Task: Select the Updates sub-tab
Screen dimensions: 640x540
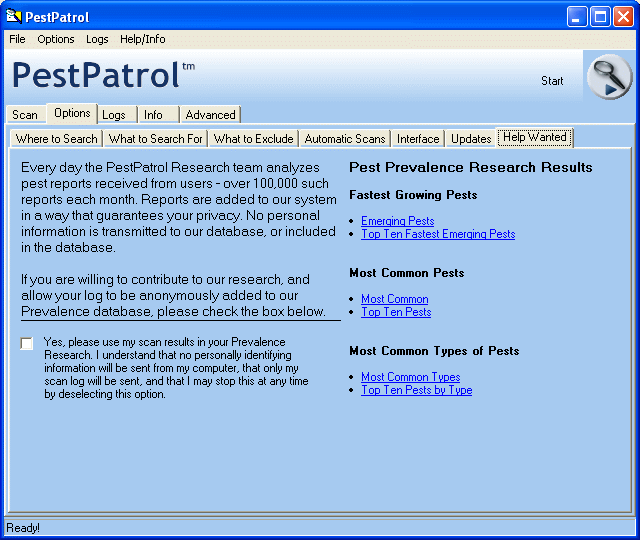Action: [471, 139]
